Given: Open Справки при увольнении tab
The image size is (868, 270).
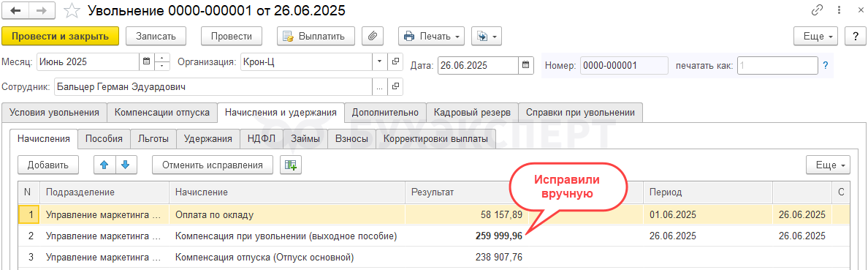Looking at the screenshot, I should point(580,113).
